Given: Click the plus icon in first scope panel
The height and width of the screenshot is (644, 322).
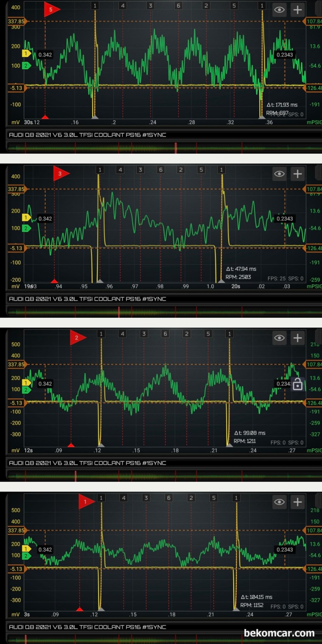Looking at the screenshot, I should [298, 10].
